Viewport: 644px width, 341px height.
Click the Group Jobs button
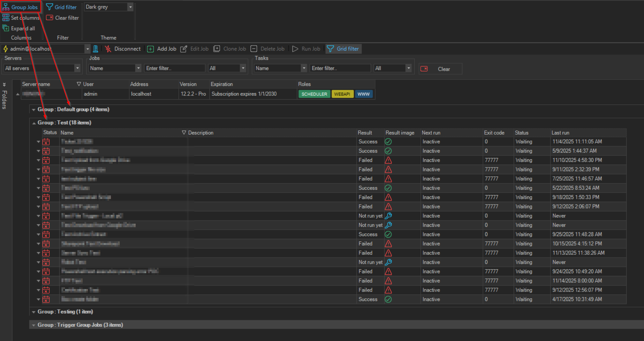tap(20, 7)
